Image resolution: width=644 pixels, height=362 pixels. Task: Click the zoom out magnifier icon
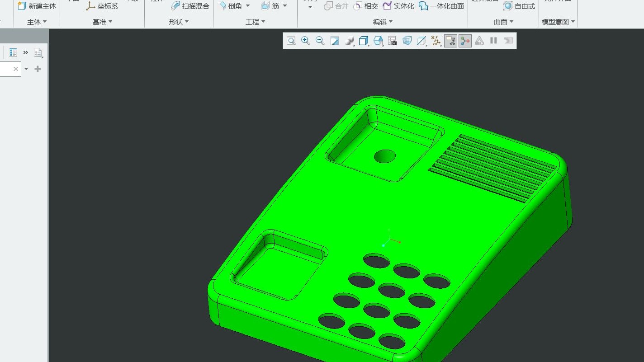coord(320,41)
